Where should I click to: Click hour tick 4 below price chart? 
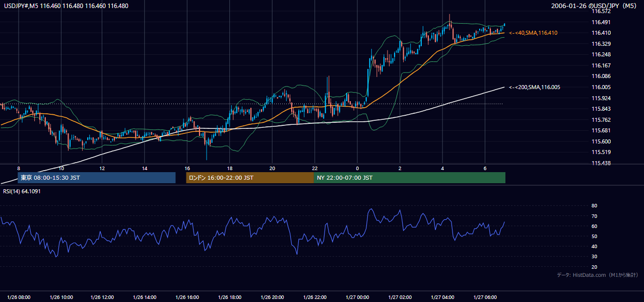[x=442, y=168]
